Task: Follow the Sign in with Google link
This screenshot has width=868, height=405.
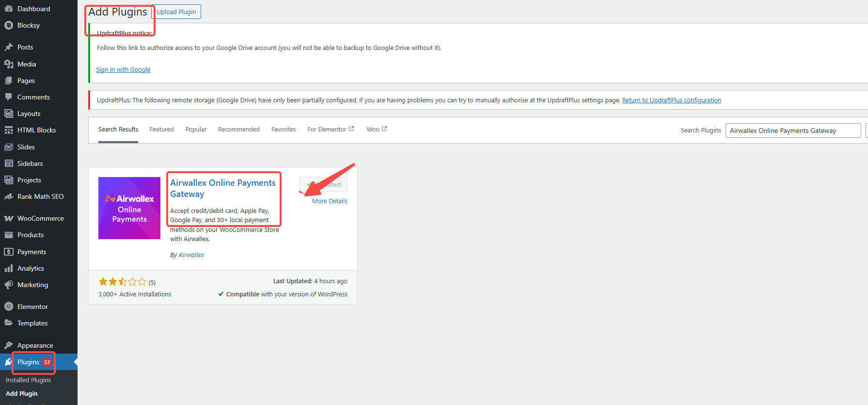Action: (x=123, y=70)
